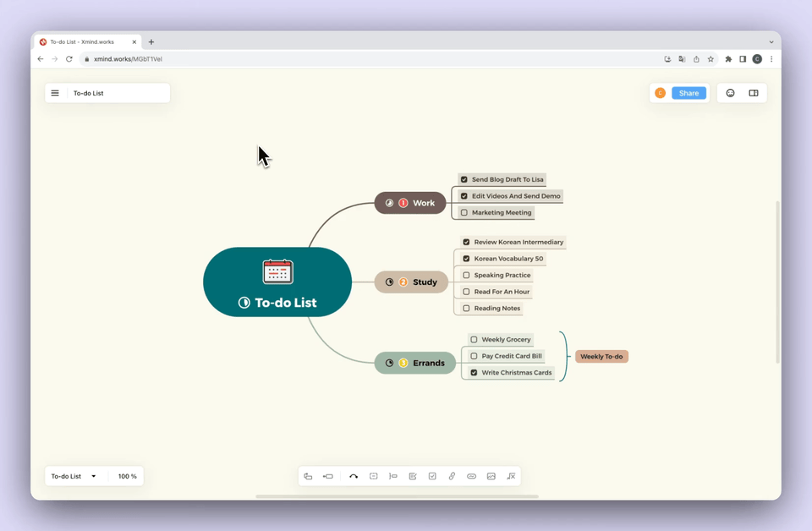Select the relationship curved-arrow tool
Screen dimensions: 812x531
354,476
